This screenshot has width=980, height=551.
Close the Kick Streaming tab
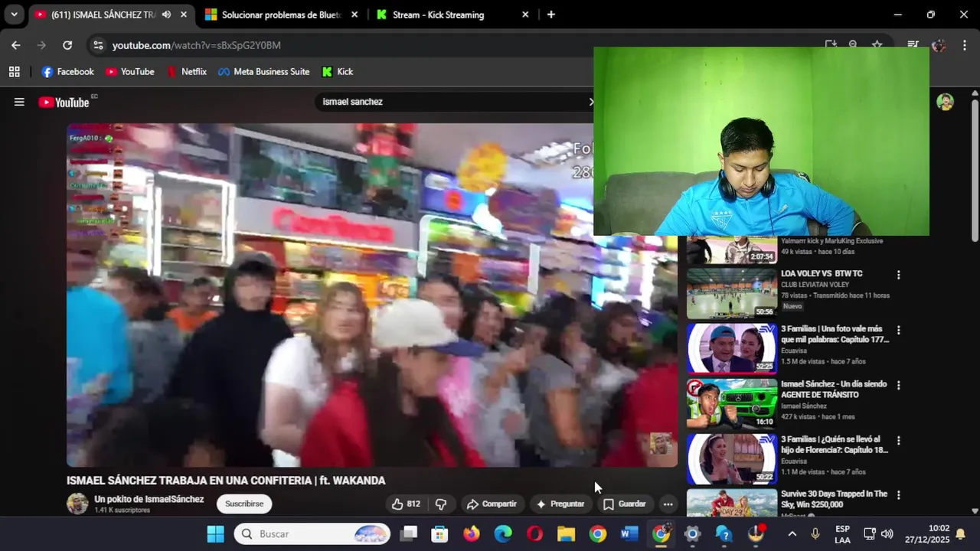tap(525, 15)
